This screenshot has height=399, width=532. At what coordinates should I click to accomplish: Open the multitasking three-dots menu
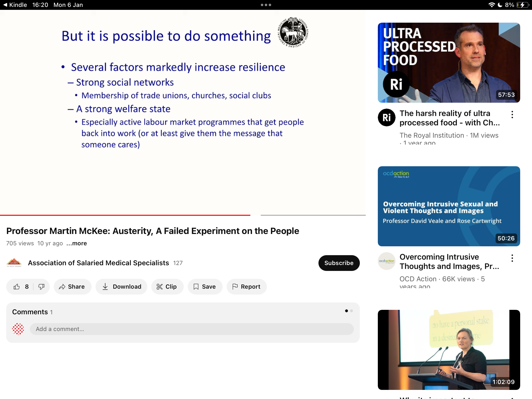[266, 5]
